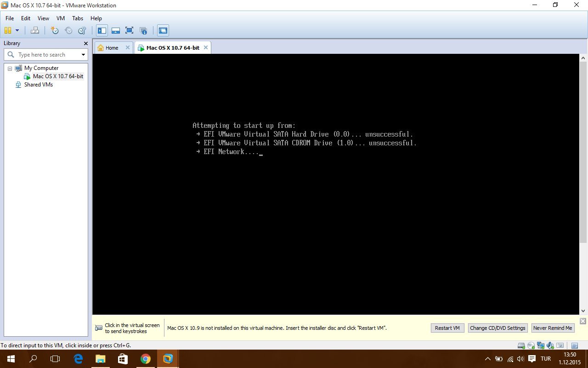Click Change CD/DVD Settings button
Image resolution: width=588 pixels, height=368 pixels.
tap(498, 328)
